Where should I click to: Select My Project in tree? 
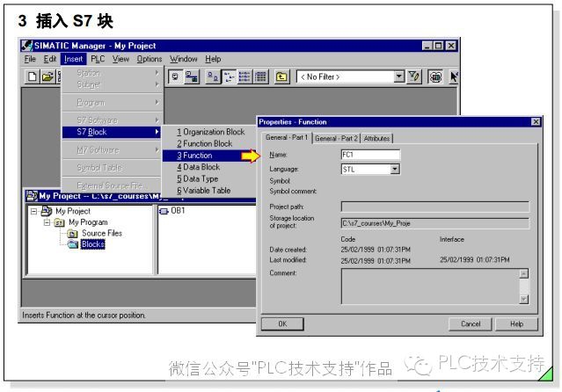pyautogui.click(x=73, y=211)
